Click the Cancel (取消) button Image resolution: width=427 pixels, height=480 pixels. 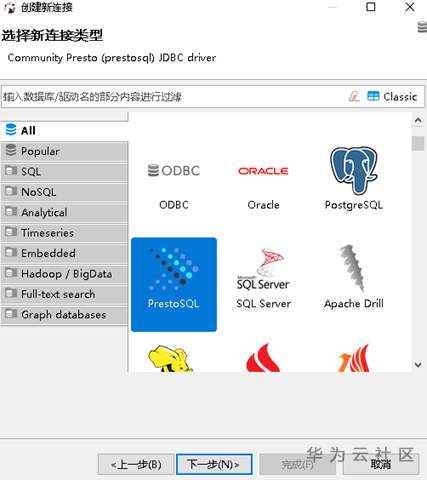(381, 464)
